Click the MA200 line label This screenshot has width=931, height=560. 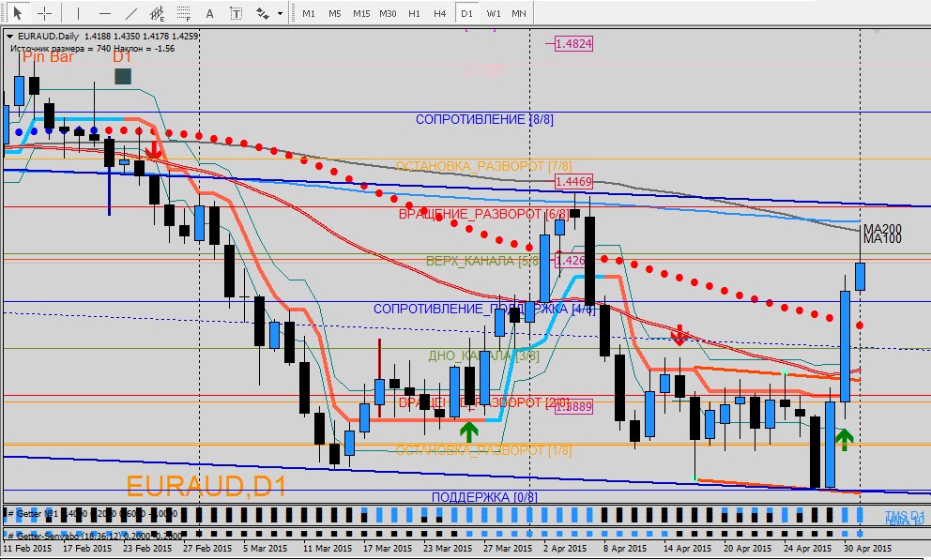tap(882, 228)
